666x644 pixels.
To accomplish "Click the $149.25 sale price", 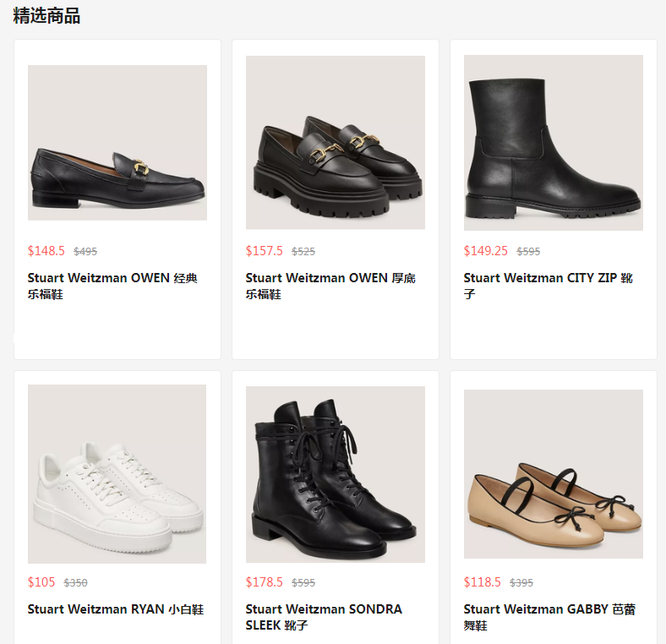I will point(485,251).
